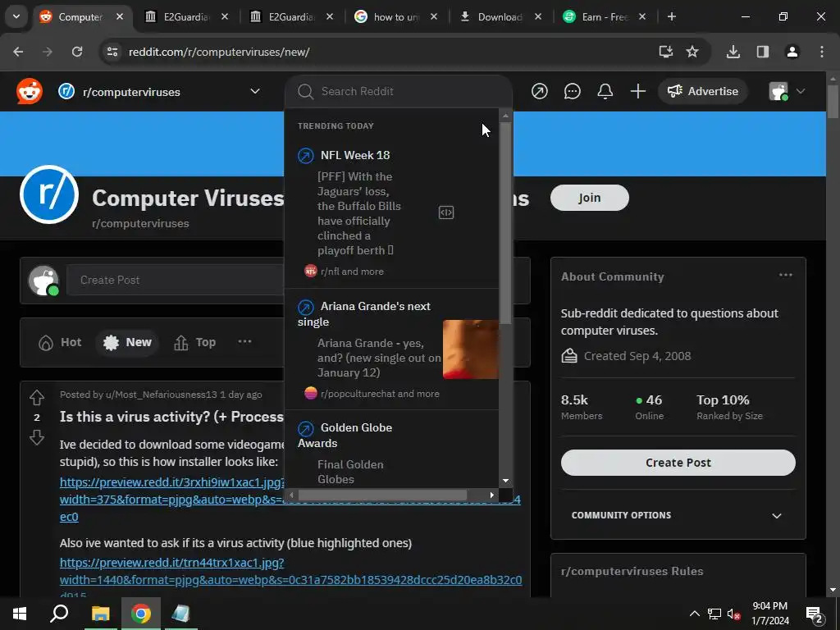Image resolution: width=840 pixels, height=630 pixels.
Task: Click the Reddit Snoo logo
Action: (x=30, y=91)
